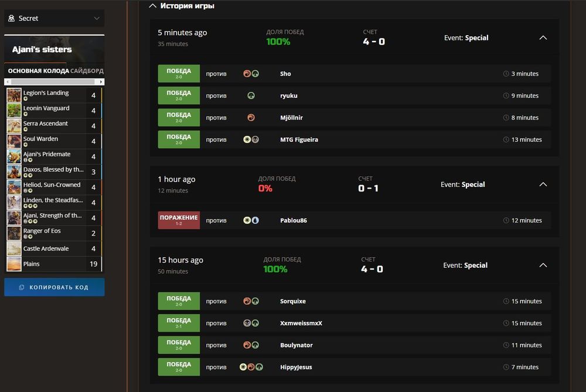Click the Heliod, Sun-Crowned card art icon
The height and width of the screenshot is (392, 586).
14,188
